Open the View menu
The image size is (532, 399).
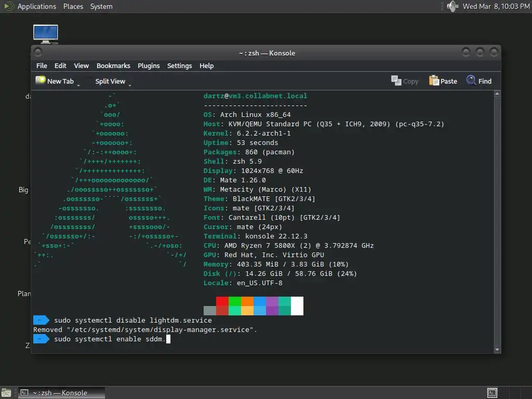[x=82, y=66]
